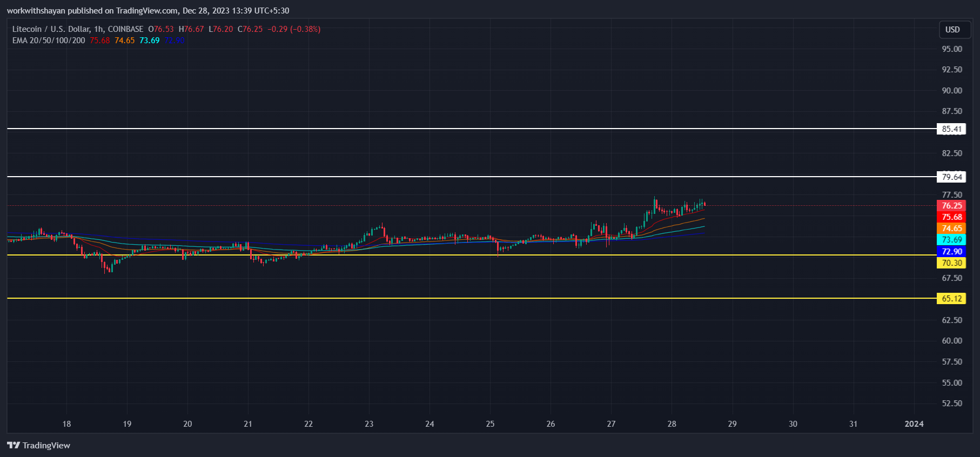Select the open value O76.53
The height and width of the screenshot is (457, 980).
161,29
